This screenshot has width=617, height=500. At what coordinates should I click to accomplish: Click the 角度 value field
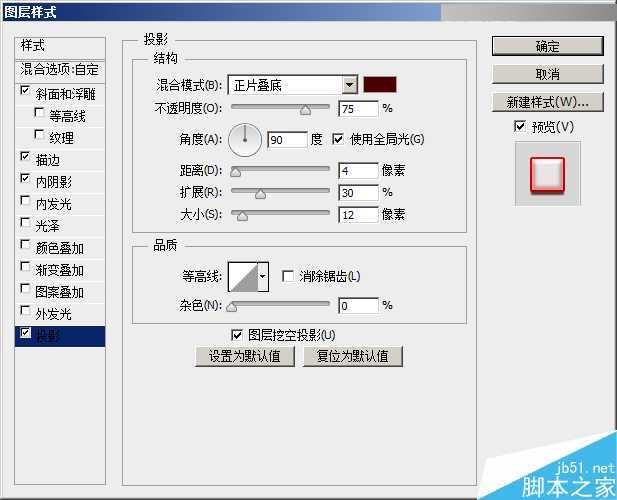click(x=287, y=140)
